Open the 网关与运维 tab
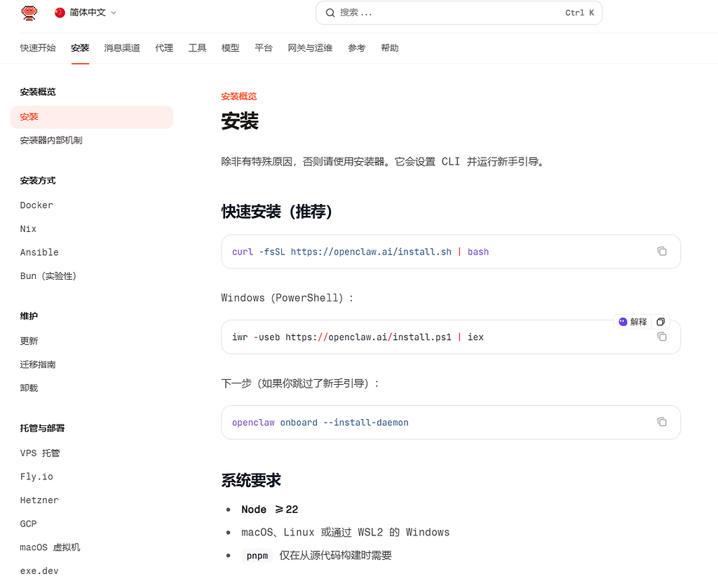The image size is (718, 588). (310, 48)
